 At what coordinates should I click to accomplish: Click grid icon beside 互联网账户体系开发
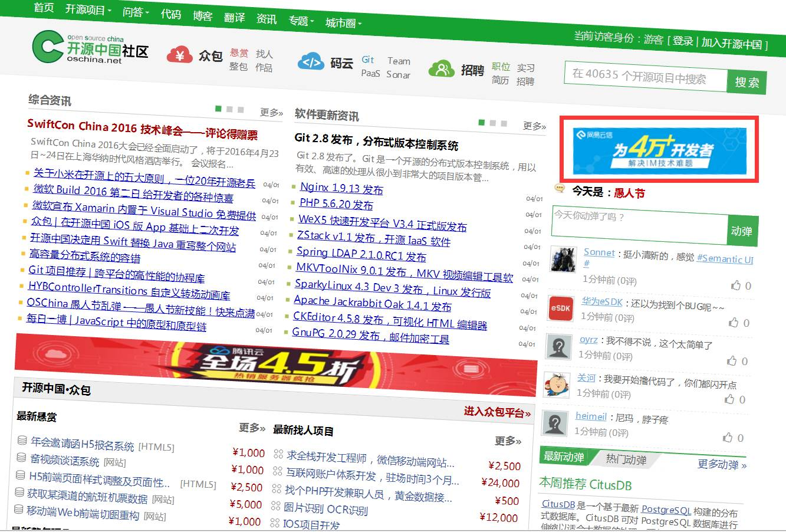278,471
